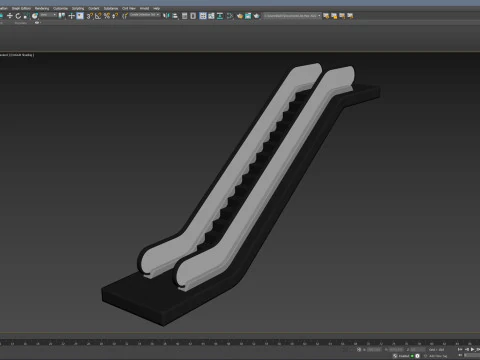Toggle the green Enabled indicator
Screen dimensions: 480x360
point(412,356)
